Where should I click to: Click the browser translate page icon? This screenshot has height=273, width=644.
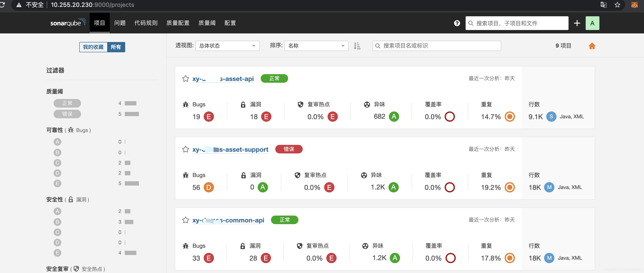pyautogui.click(x=603, y=4)
